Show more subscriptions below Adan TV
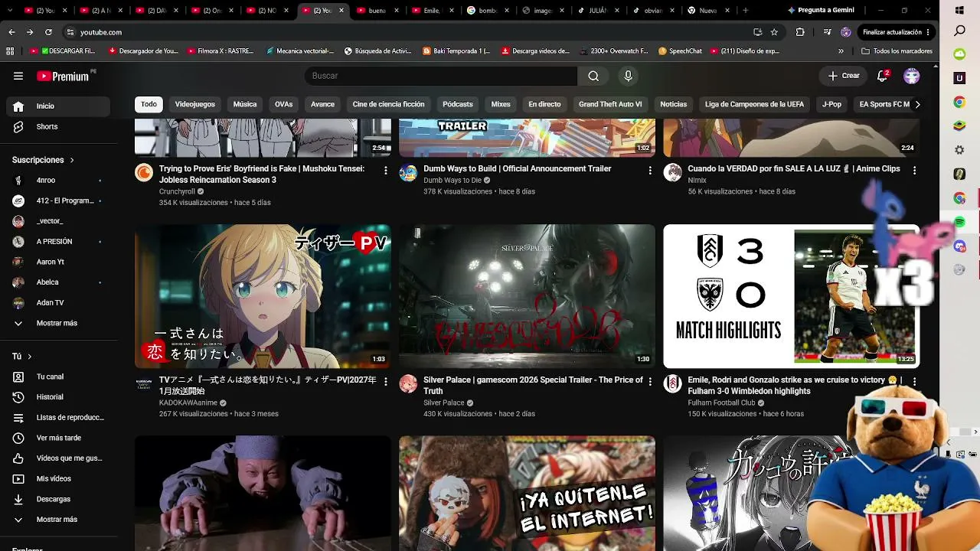980x551 pixels. pyautogui.click(x=55, y=323)
